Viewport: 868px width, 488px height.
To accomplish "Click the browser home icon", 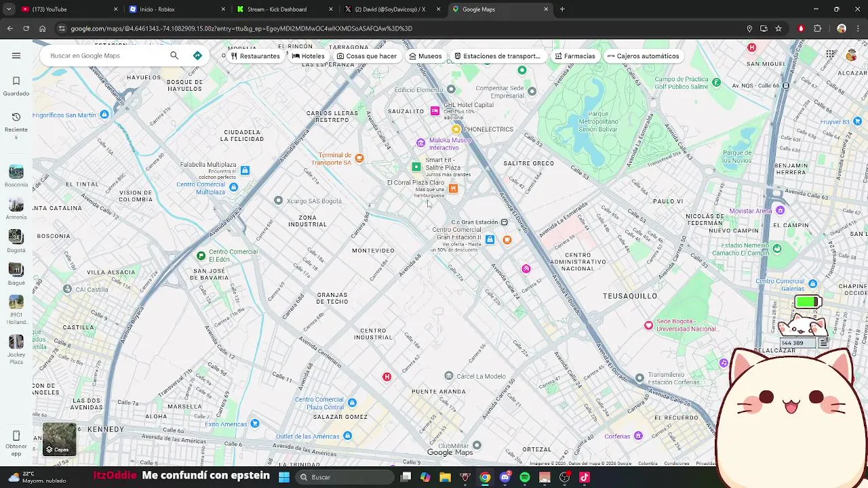I will tap(42, 28).
